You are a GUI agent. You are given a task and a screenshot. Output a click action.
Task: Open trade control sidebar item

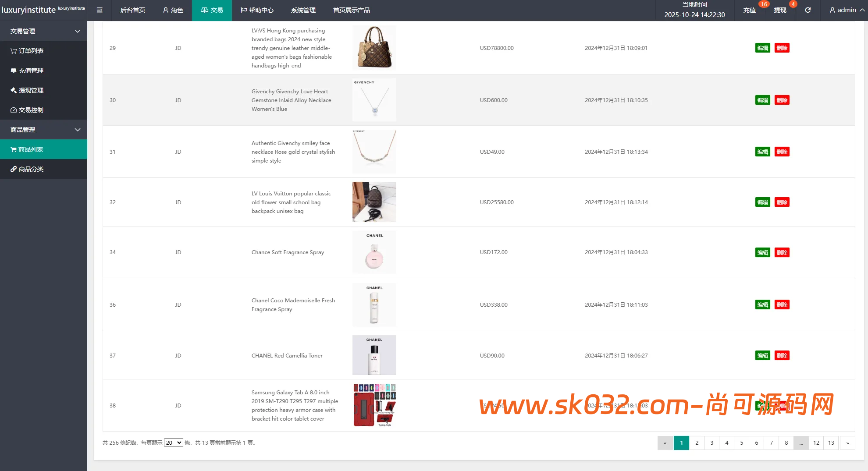[31, 110]
